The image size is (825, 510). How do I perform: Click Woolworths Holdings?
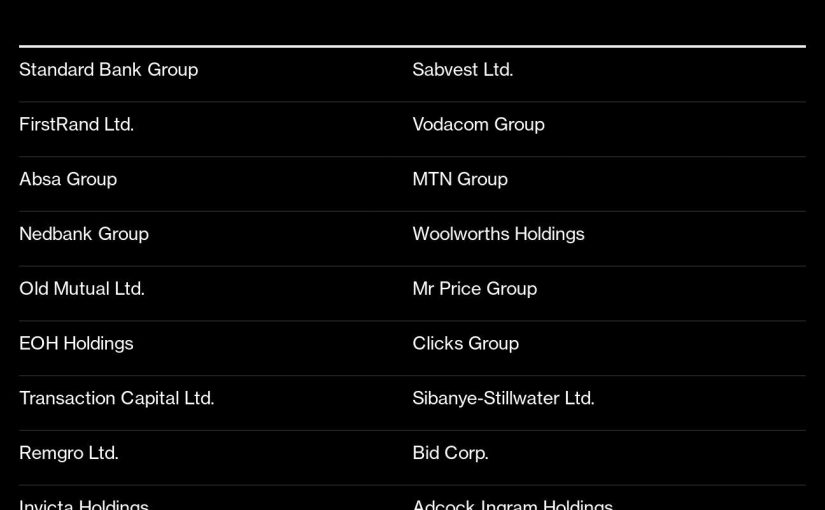(498, 234)
